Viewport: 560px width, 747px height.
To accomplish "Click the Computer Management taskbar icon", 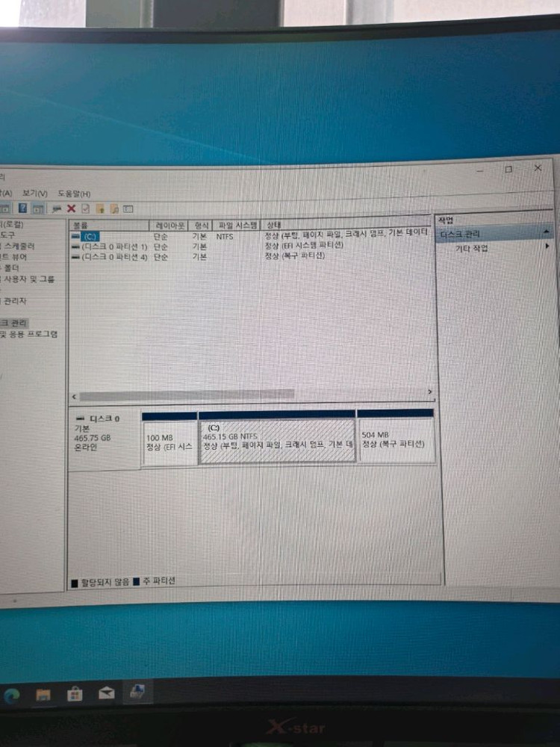I will point(137,692).
